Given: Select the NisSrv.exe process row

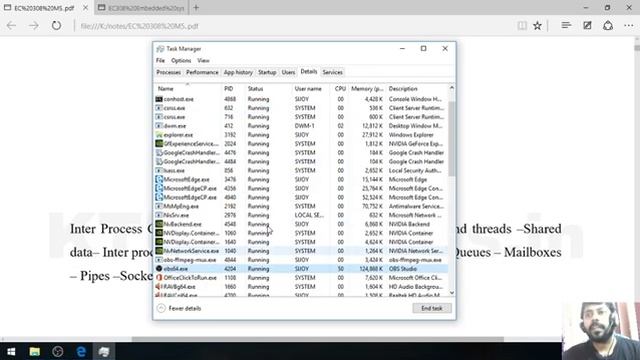Looking at the screenshot, I should pos(301,215).
